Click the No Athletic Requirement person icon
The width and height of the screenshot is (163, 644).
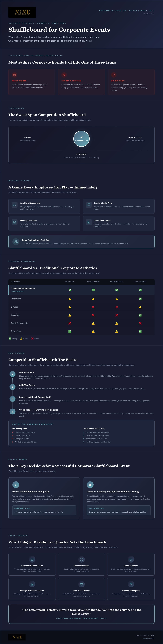tap(15, 205)
